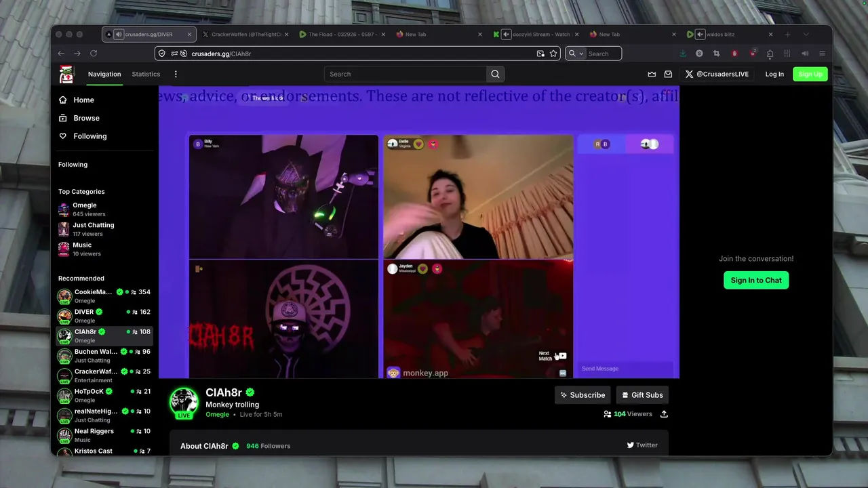Click the Browse sidebar icon
The height and width of the screenshot is (488, 868).
[x=63, y=118]
